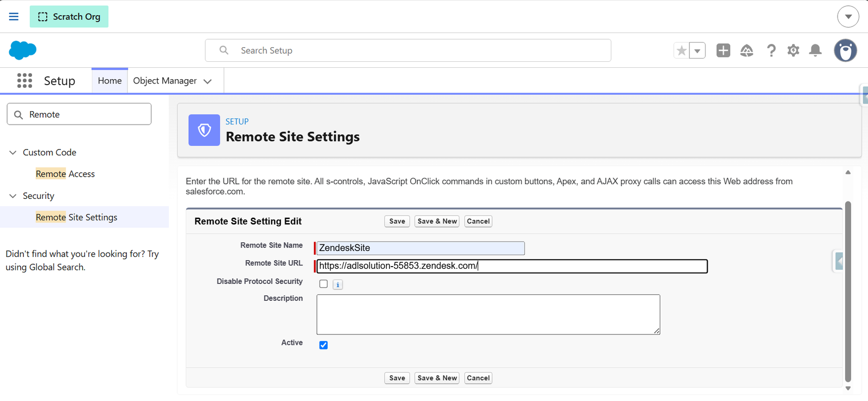Image resolution: width=868 pixels, height=401 pixels.
Task: Focus the Search Setup field
Action: coord(408,50)
